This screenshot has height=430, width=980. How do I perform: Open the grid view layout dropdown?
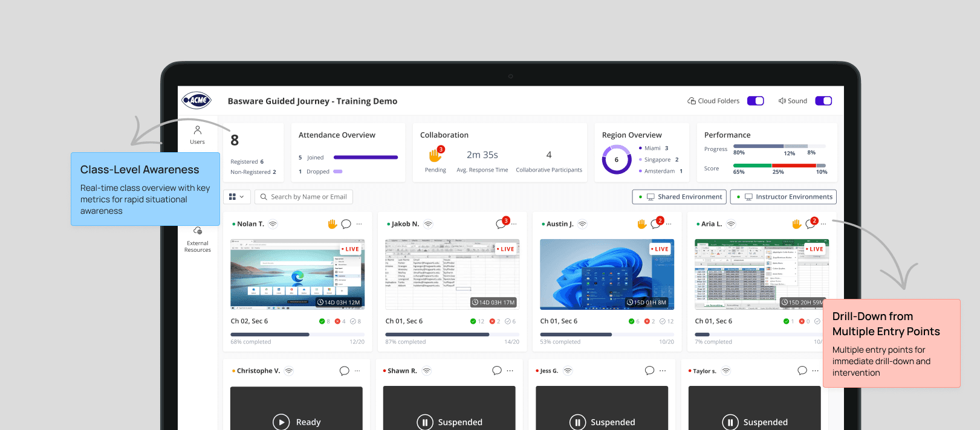[236, 197]
